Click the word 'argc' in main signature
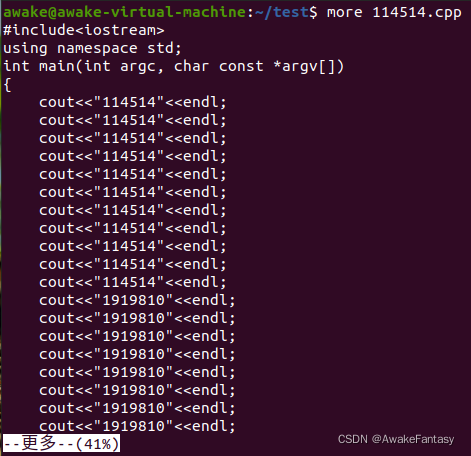Image resolution: width=471 pixels, height=456 pixels. point(138,66)
